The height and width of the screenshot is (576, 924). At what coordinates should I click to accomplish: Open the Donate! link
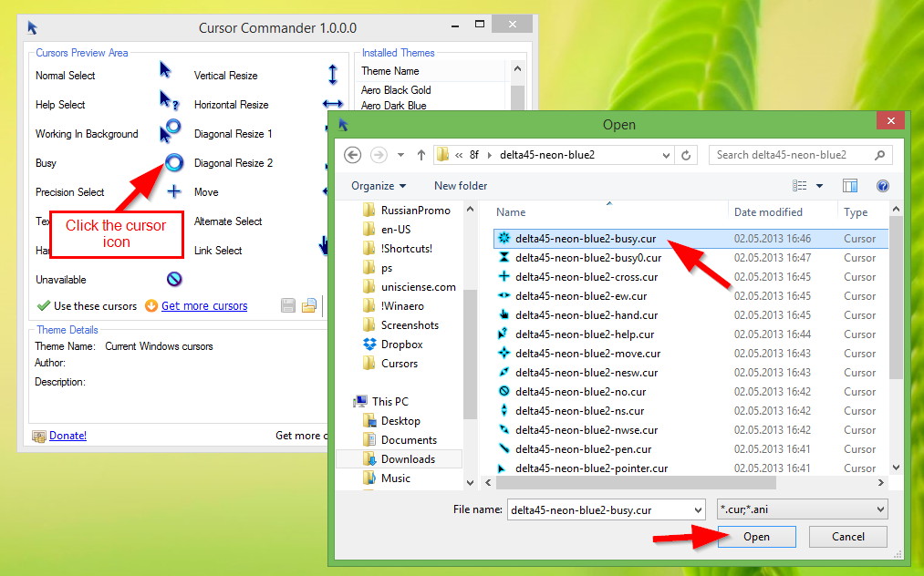tap(67, 436)
